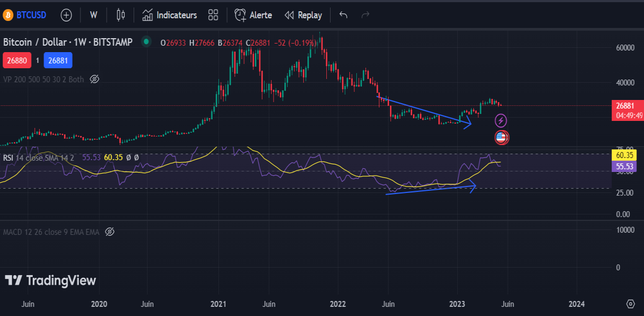Open the W timeframe interval dropdown
Viewport: 644px width, 316px height.
(x=93, y=15)
